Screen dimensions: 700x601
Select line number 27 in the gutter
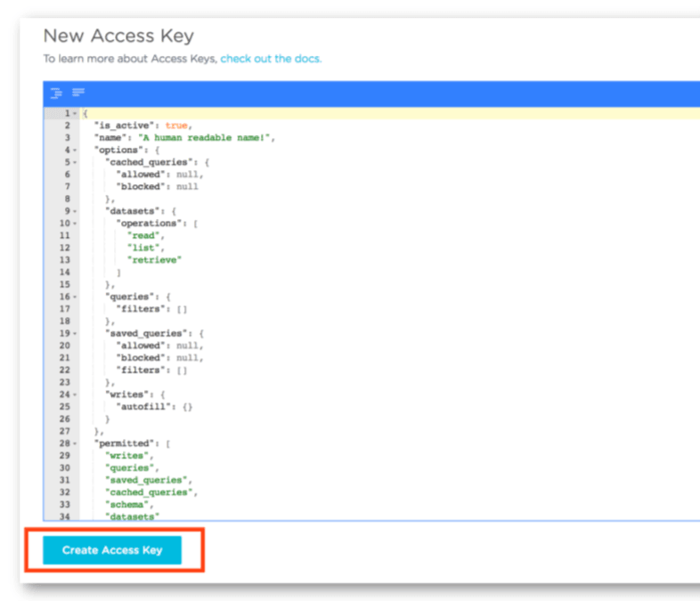pos(65,432)
